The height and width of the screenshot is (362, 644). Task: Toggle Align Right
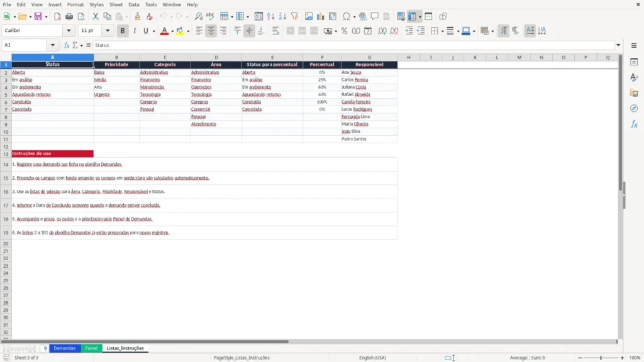click(x=223, y=31)
